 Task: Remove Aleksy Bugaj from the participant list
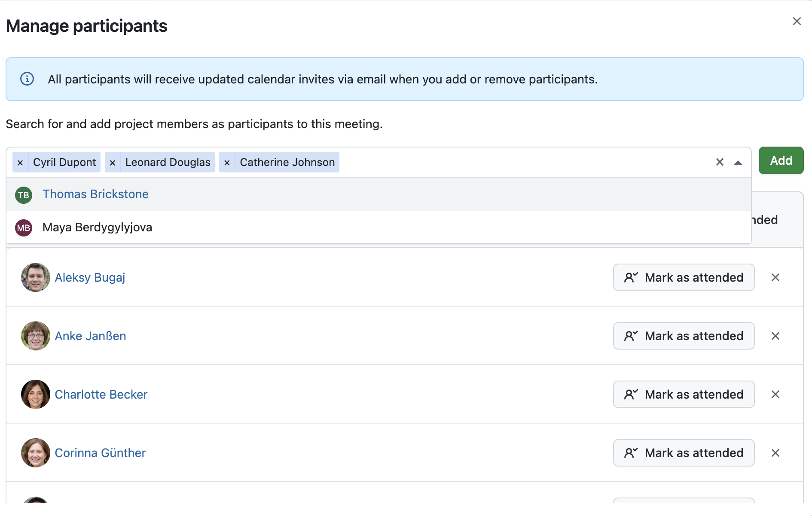coord(776,277)
